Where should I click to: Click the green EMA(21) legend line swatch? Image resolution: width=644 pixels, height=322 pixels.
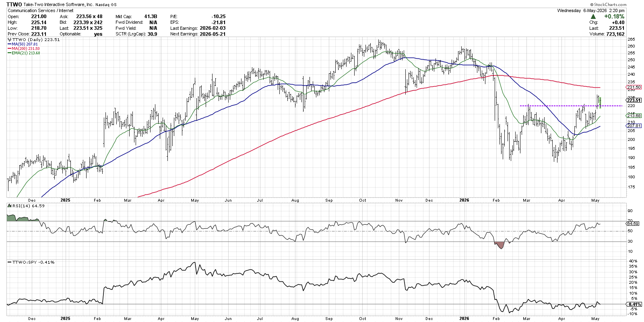point(9,53)
